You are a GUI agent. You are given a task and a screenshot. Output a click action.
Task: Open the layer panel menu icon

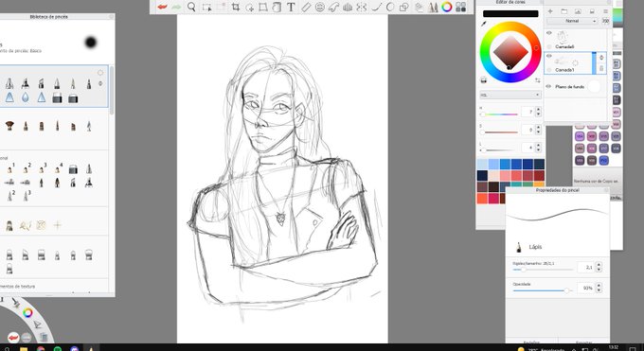pos(605,11)
